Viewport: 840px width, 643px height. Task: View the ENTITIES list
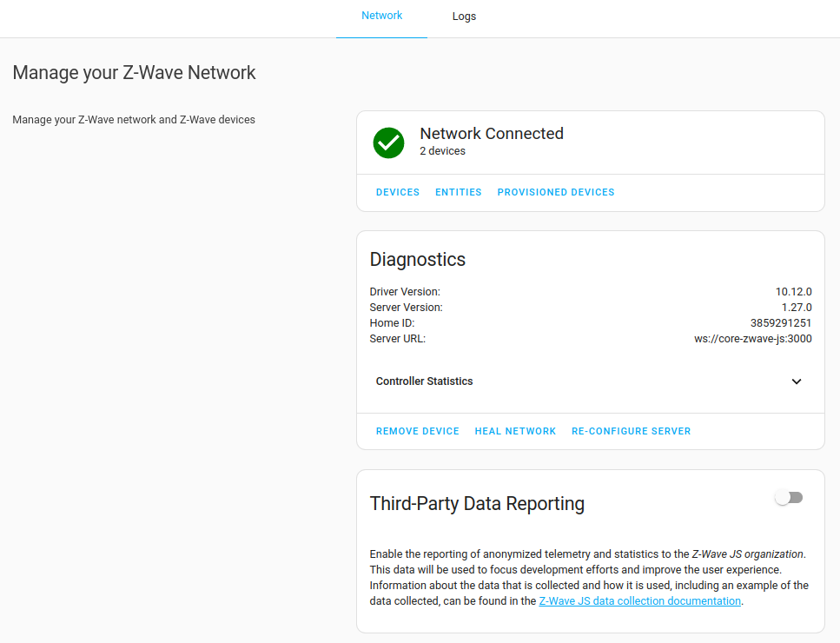[x=458, y=192]
